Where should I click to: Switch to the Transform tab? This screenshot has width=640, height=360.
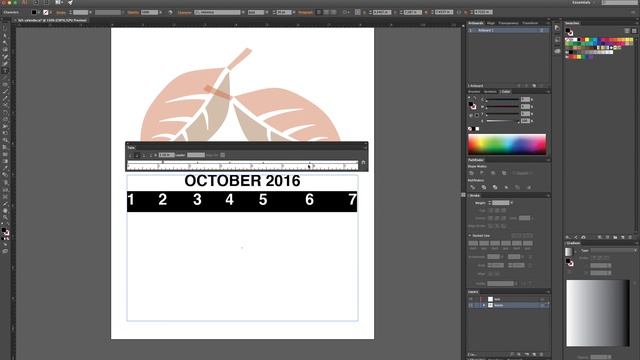[x=530, y=23]
